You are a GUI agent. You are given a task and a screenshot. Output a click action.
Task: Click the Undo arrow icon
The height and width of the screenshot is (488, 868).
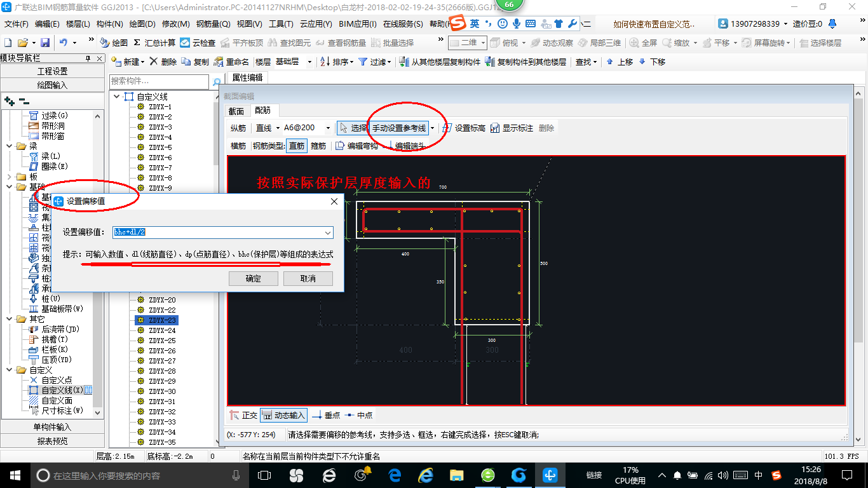point(64,43)
